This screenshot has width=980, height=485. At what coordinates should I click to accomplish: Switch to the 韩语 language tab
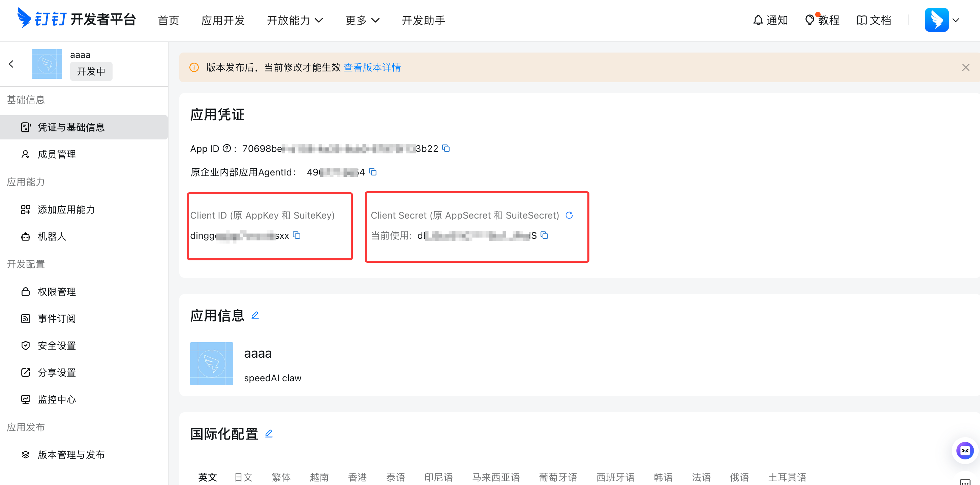[663, 477]
